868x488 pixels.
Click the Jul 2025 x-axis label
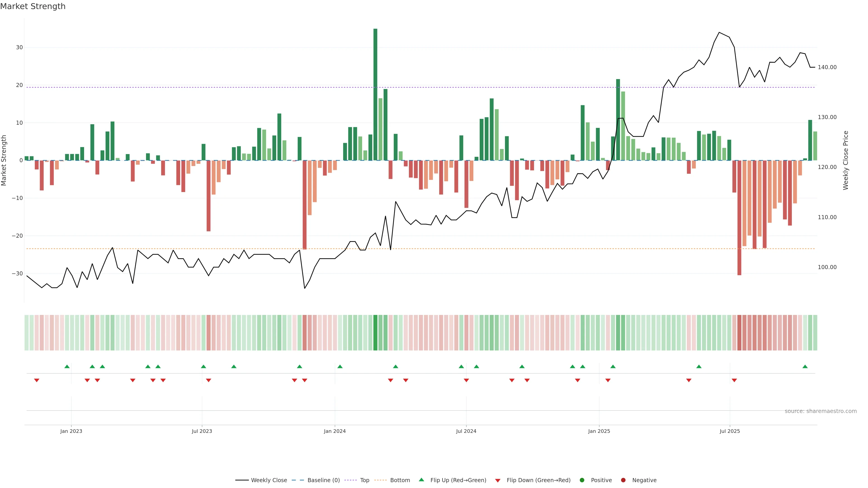pos(729,431)
